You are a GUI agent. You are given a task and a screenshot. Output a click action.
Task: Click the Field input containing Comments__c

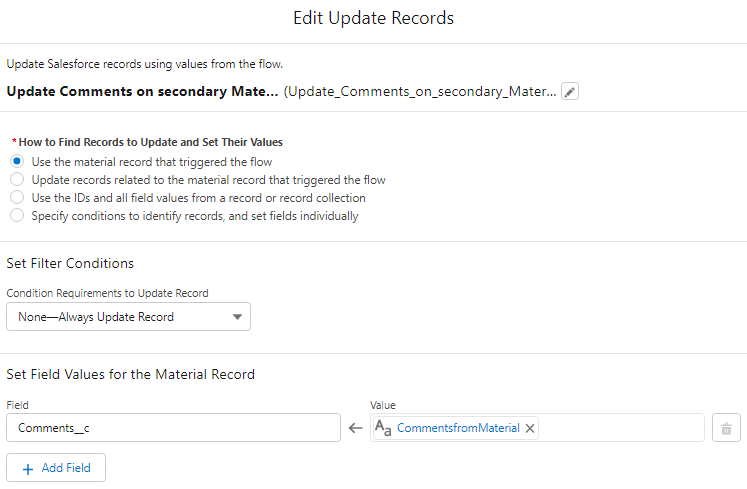point(173,428)
